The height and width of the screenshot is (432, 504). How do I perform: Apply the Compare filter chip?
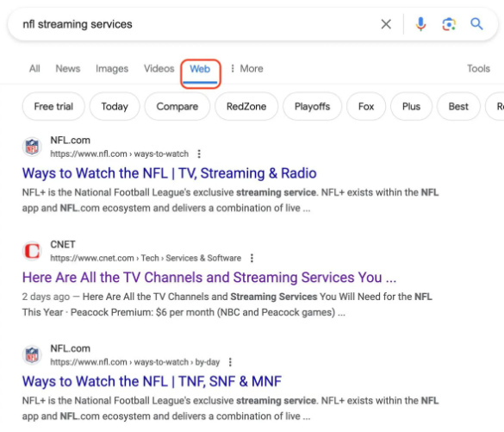pyautogui.click(x=177, y=106)
